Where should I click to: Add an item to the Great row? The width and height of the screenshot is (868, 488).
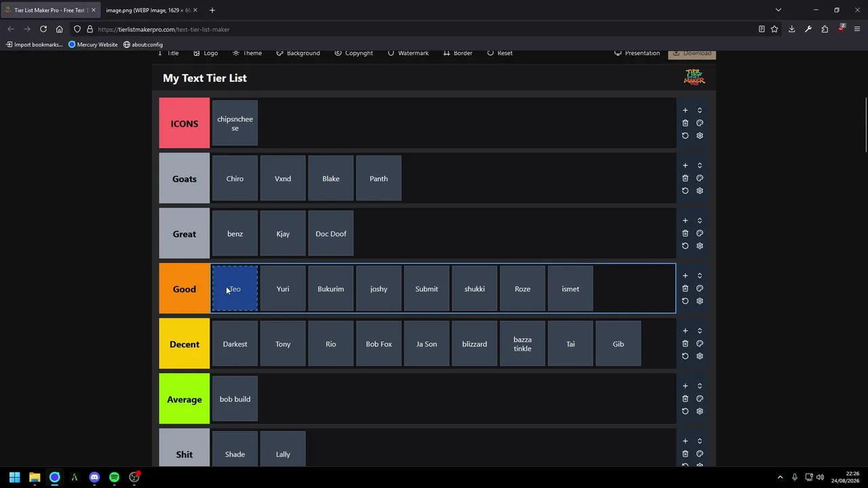pos(685,220)
